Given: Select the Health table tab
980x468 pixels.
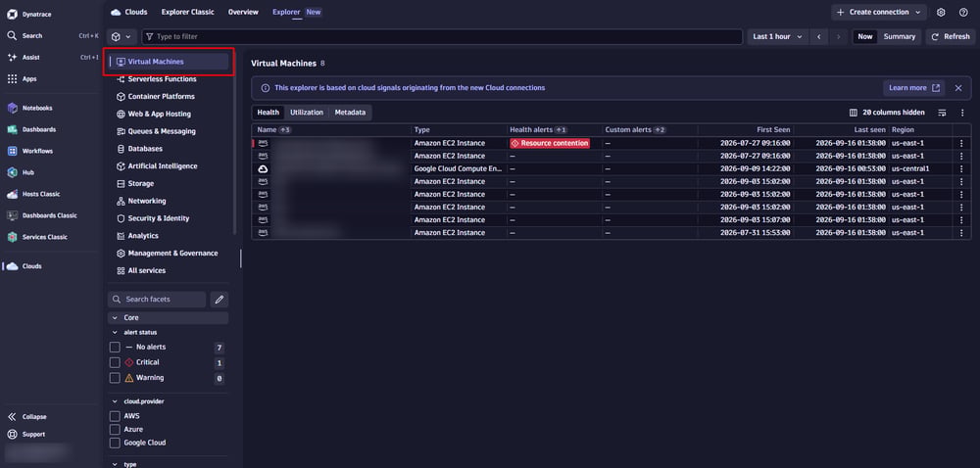Looking at the screenshot, I should click(x=269, y=113).
